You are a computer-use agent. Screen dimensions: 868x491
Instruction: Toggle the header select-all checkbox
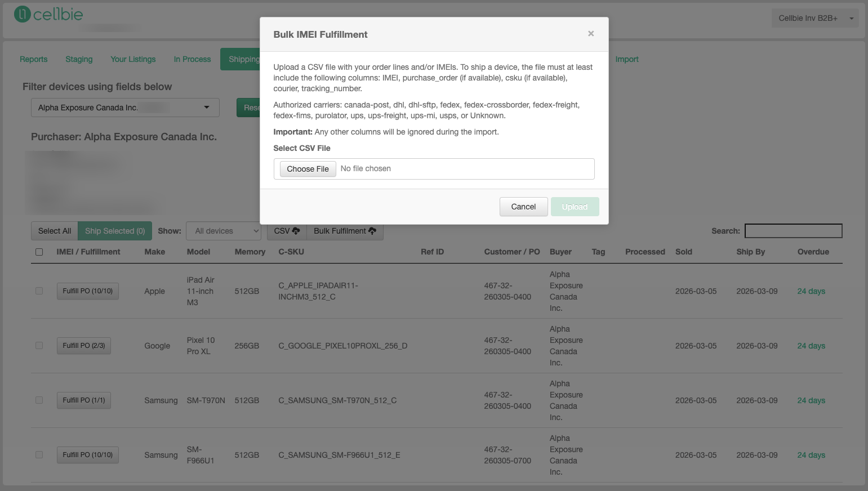(39, 252)
